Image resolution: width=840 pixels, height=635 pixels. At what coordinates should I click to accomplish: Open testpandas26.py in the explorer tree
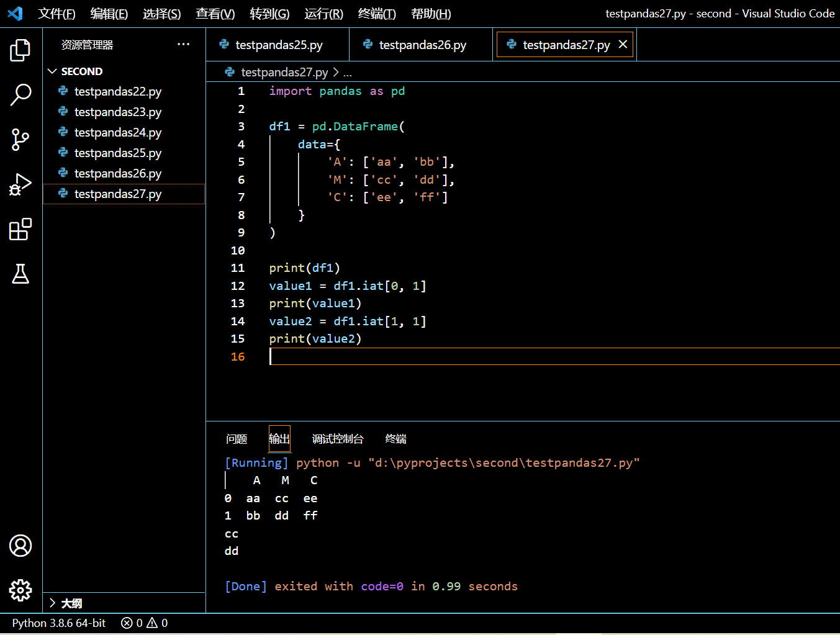[124, 173]
